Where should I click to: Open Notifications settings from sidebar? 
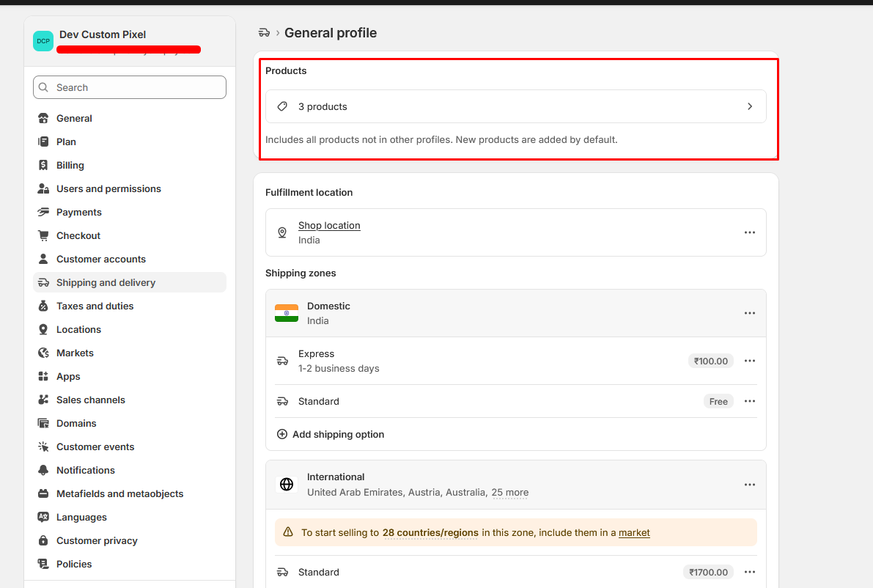(85, 470)
